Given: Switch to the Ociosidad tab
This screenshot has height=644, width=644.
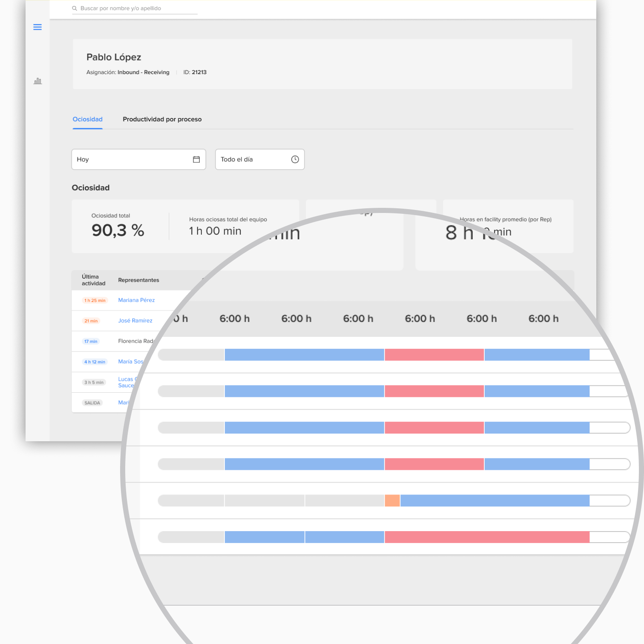Looking at the screenshot, I should pyautogui.click(x=87, y=119).
